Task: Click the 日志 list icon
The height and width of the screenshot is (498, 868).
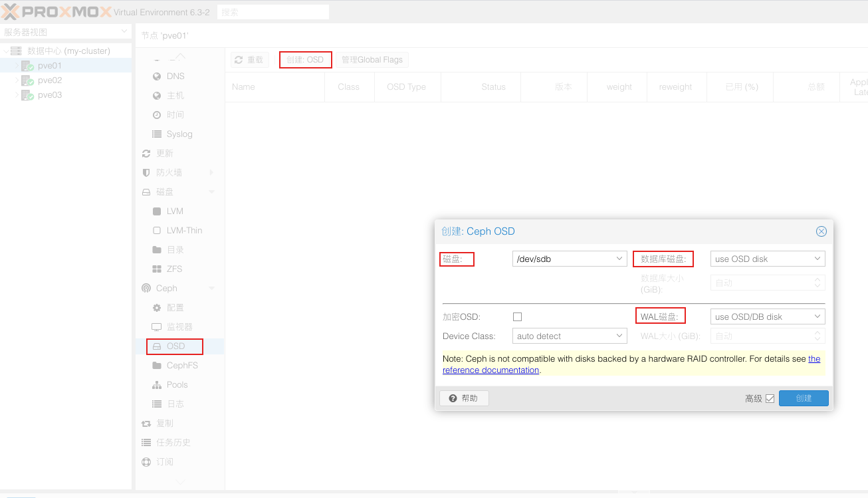Action: [157, 404]
